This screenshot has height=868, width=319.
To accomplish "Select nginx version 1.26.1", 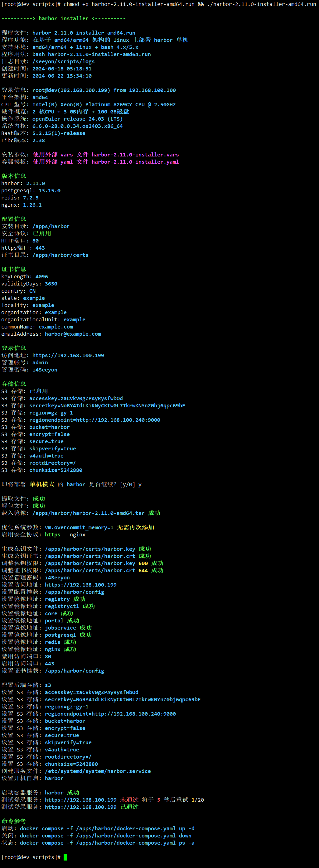I will [x=32, y=205].
